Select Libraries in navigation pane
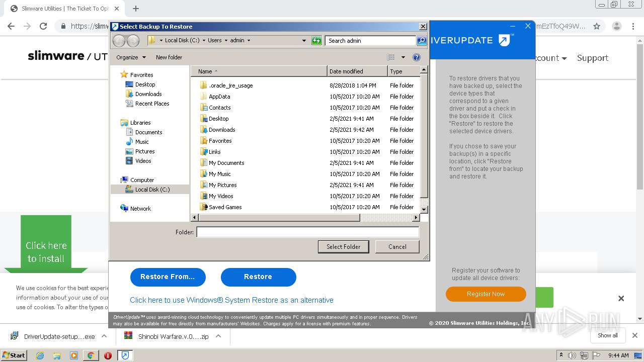The image size is (644, 362). (140, 123)
